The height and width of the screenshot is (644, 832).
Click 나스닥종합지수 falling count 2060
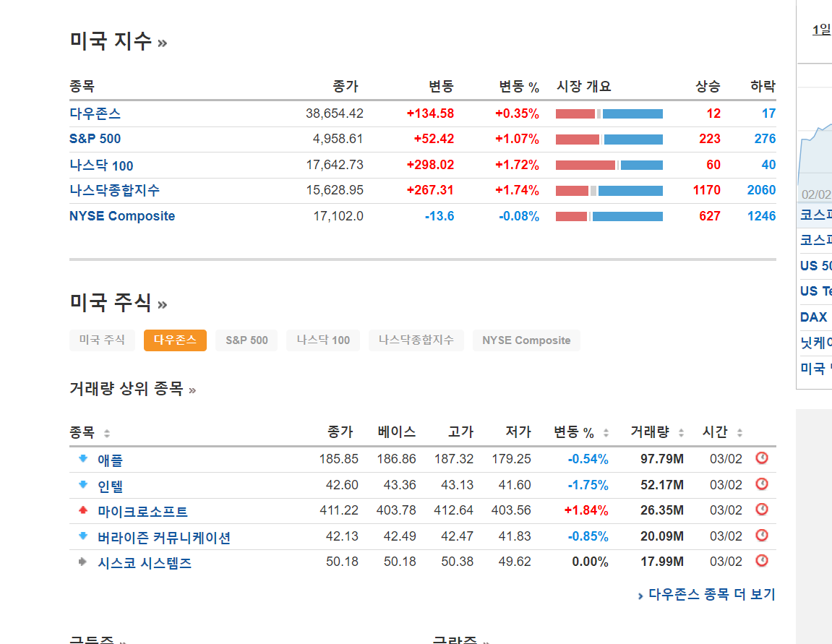[761, 190]
